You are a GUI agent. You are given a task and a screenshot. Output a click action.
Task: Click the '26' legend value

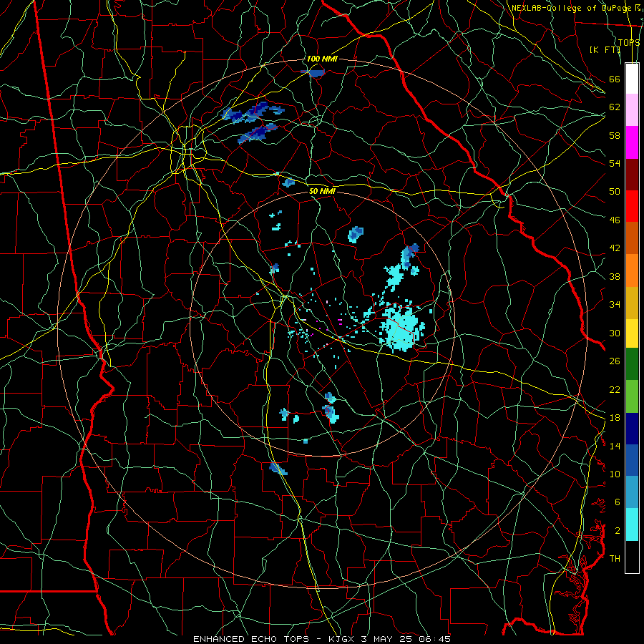point(615,361)
